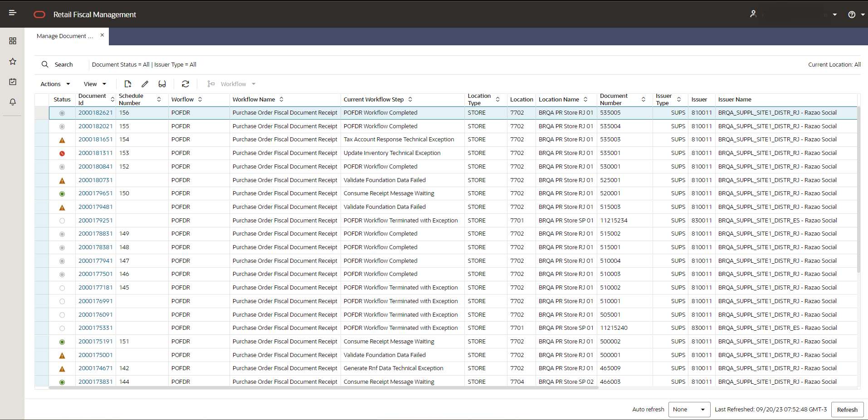868x420 pixels.
Task: Open Tasks using the clipboard sidebar icon
Action: (x=12, y=82)
